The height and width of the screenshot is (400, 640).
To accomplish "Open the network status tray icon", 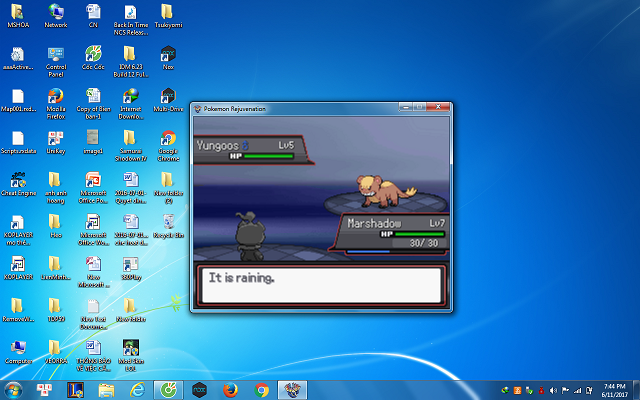I will click(x=577, y=391).
